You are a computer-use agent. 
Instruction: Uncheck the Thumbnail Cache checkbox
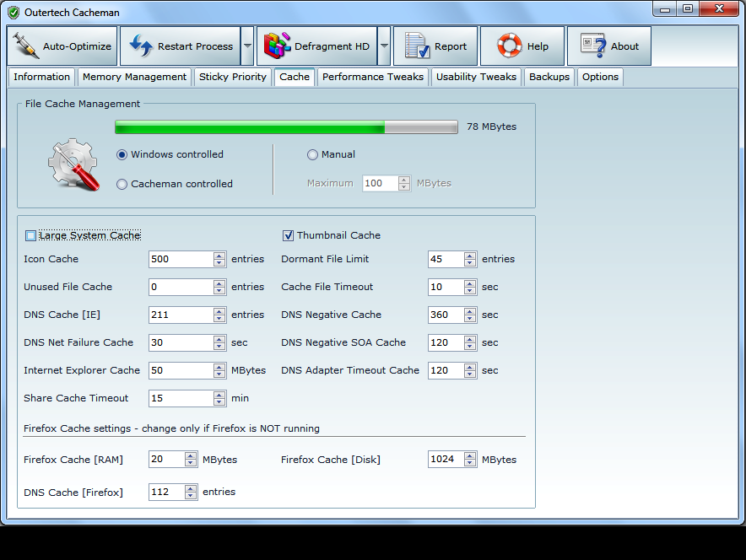click(x=289, y=236)
